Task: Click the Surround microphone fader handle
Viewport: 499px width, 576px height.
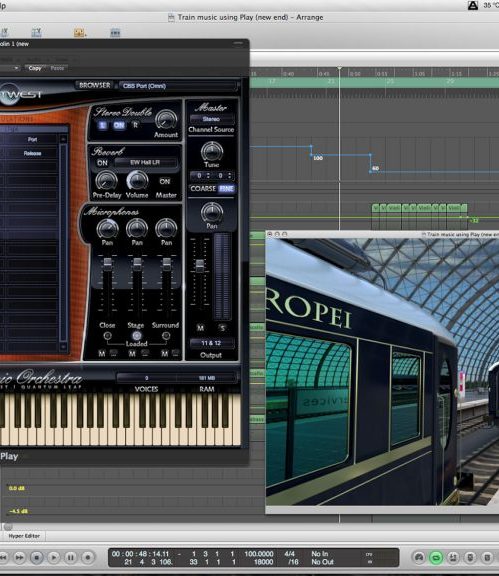Action: tap(166, 263)
